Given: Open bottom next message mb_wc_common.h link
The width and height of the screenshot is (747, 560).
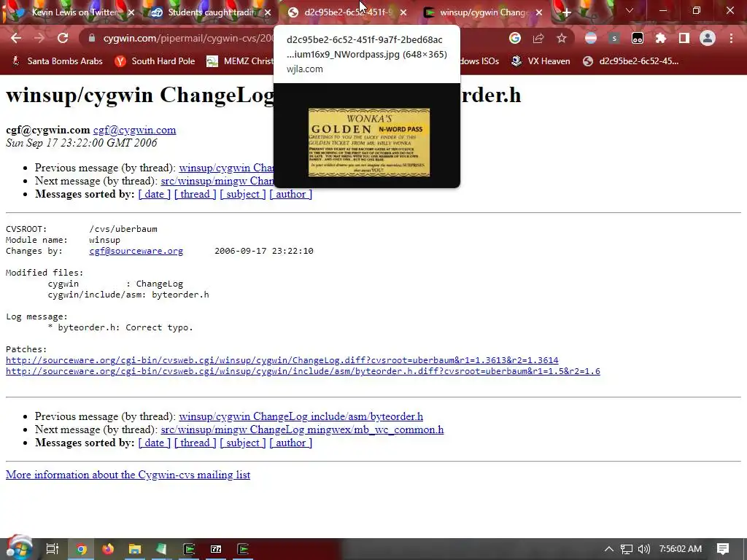Looking at the screenshot, I should click(x=302, y=430).
